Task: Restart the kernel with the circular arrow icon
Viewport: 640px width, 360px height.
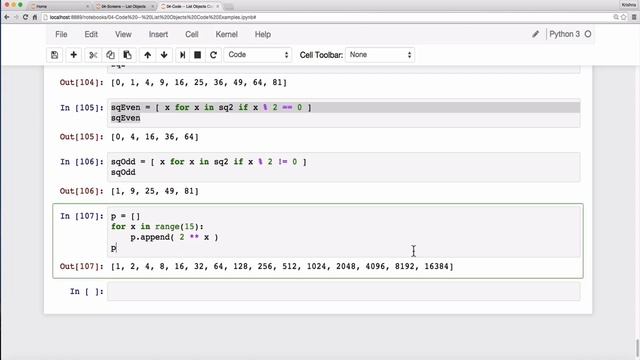Action: click(213, 55)
